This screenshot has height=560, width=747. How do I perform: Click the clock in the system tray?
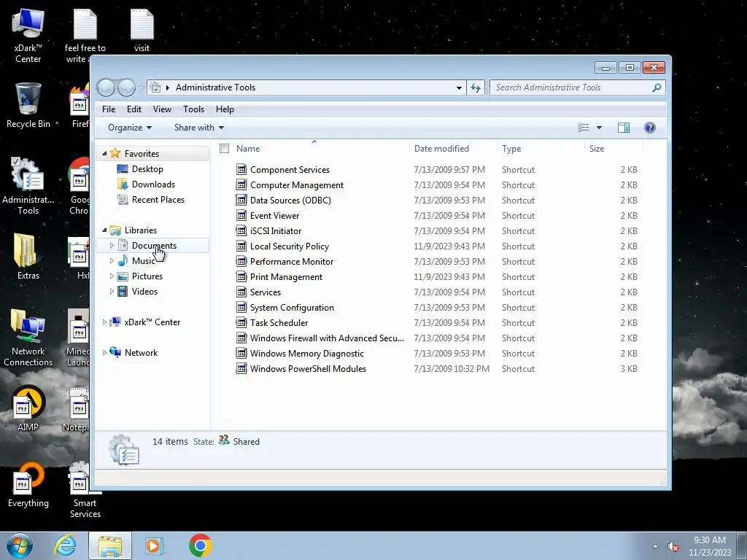pyautogui.click(x=709, y=546)
